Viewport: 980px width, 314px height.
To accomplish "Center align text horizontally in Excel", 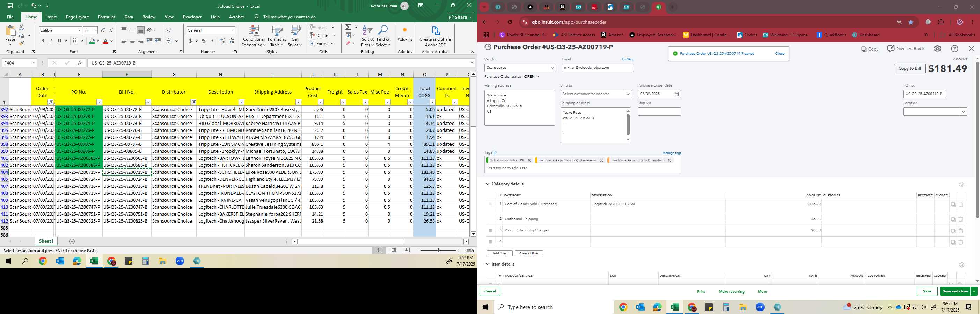I will tap(132, 41).
